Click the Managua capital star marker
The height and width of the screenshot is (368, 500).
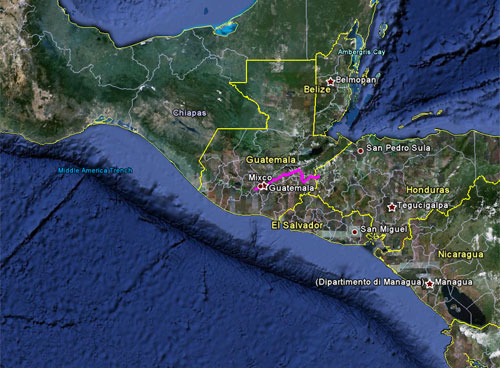click(430, 284)
